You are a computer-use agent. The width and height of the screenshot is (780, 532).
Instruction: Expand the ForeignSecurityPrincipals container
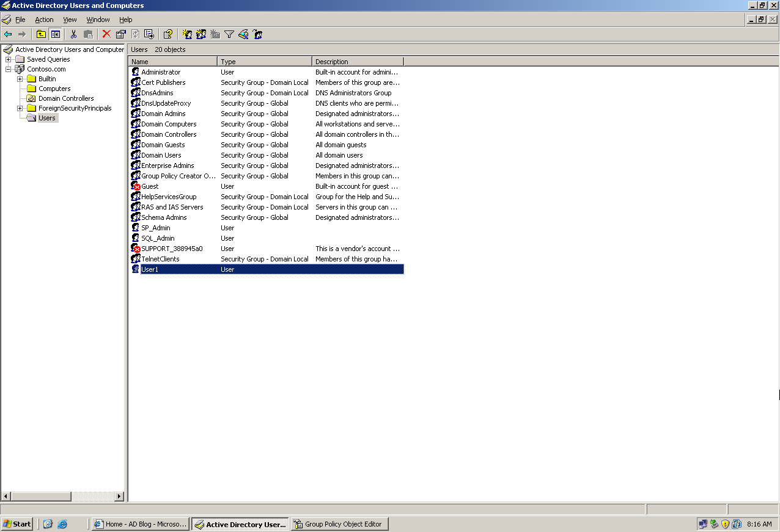(x=20, y=108)
